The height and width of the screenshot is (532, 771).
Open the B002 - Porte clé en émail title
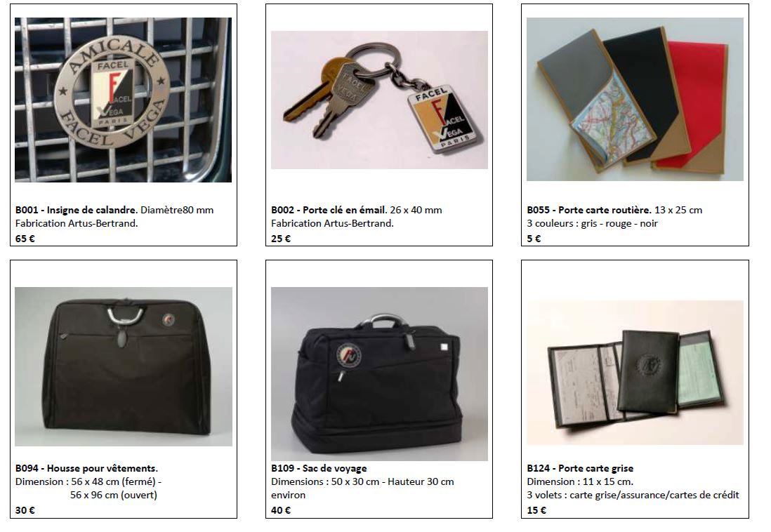329,210
